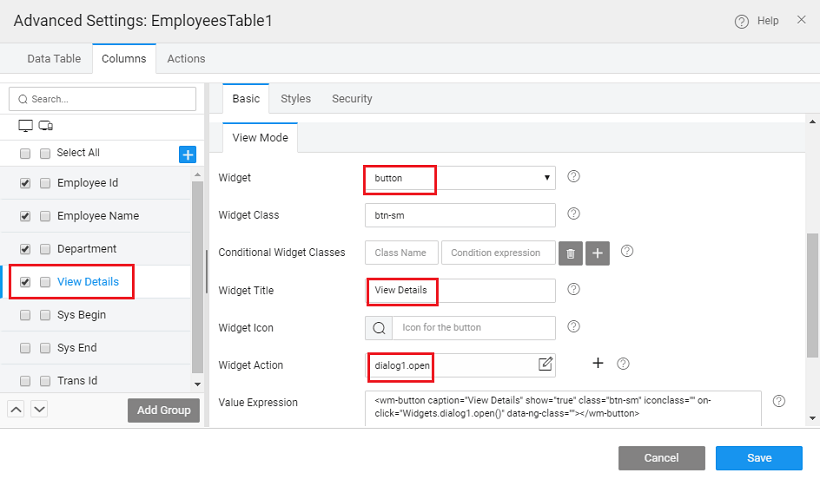The image size is (820, 486).
Task: Click the delete conditional class trash icon
Action: 570,253
